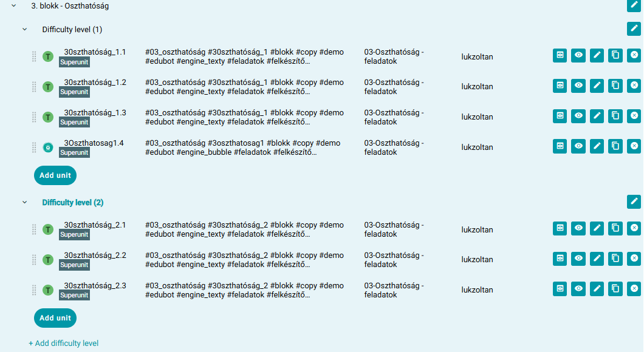Open the 3oszthatóság_1.2 unit name
644x352 pixels.
click(95, 83)
